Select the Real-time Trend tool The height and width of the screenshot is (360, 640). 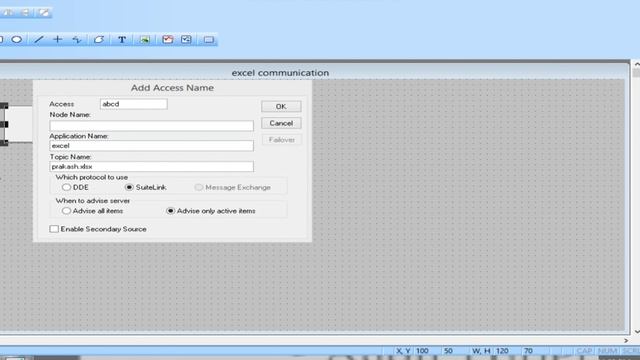pos(168,40)
